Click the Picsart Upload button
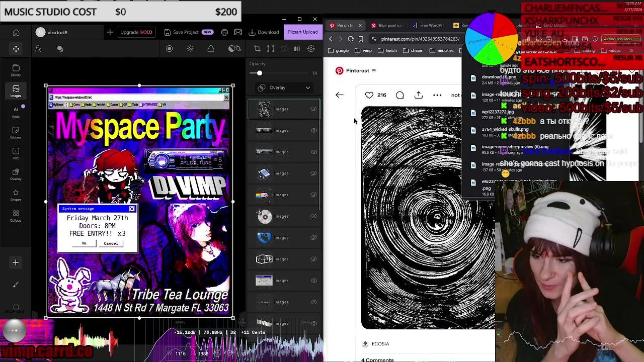Image resolution: width=644 pixels, height=362 pixels. pyautogui.click(x=303, y=32)
